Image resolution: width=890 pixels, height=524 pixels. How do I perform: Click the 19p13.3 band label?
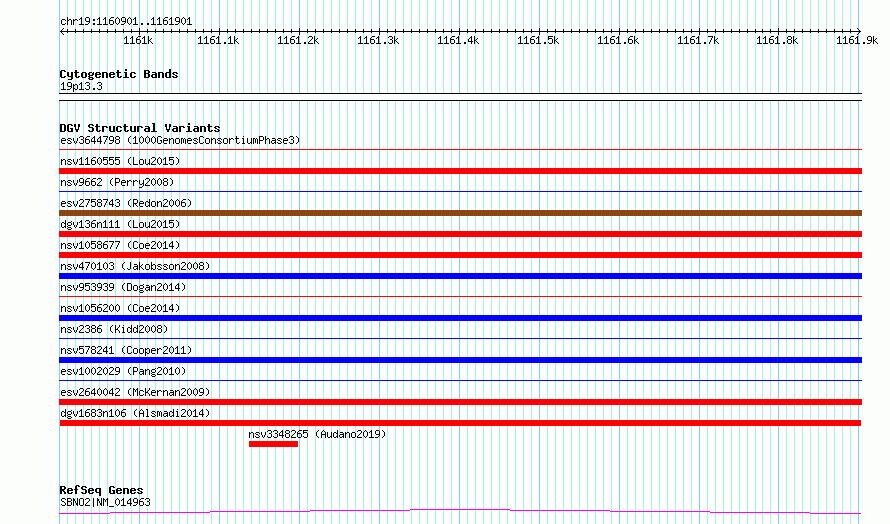pyautogui.click(x=81, y=86)
